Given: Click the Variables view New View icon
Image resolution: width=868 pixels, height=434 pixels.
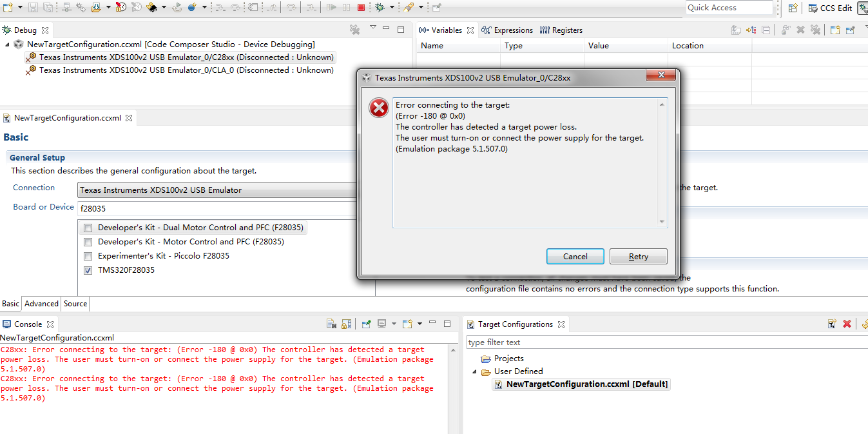Looking at the screenshot, I should pos(835,30).
